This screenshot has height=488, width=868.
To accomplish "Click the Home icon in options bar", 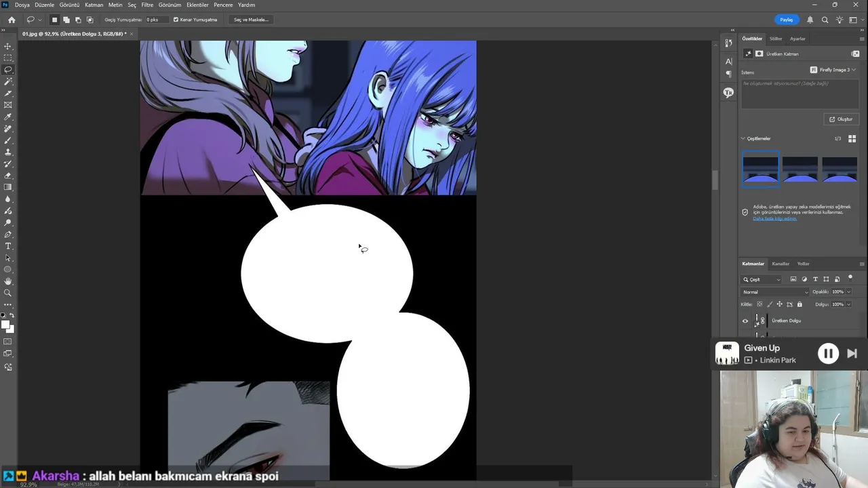I will pyautogui.click(x=12, y=20).
